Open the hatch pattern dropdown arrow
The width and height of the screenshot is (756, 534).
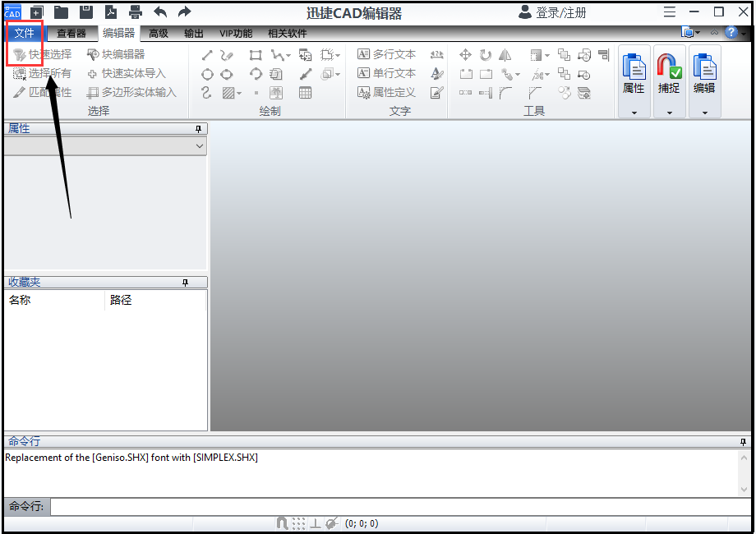click(x=239, y=93)
